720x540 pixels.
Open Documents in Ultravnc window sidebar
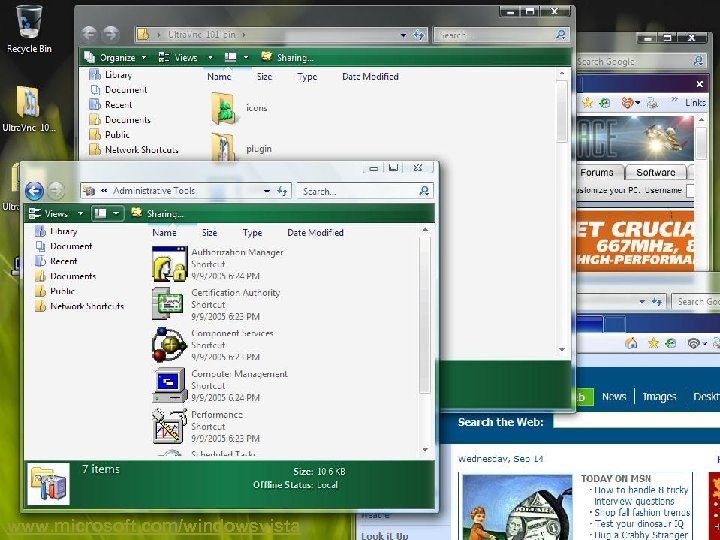coord(120,120)
